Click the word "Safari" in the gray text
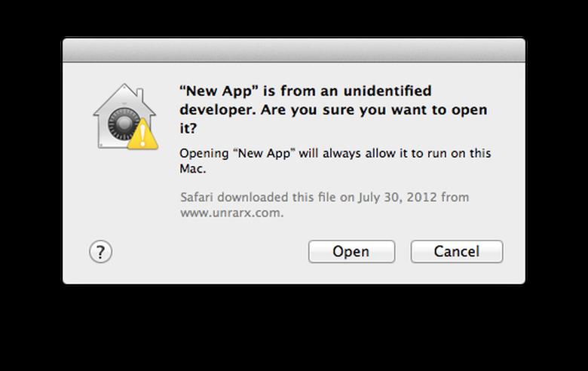The image size is (588, 371). click(x=197, y=197)
